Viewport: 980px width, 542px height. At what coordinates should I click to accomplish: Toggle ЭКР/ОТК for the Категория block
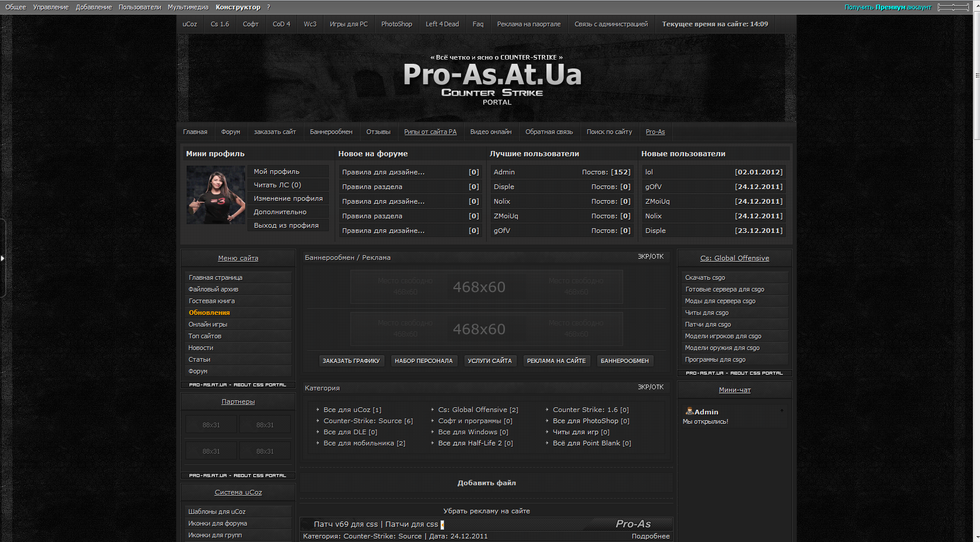[x=650, y=387]
